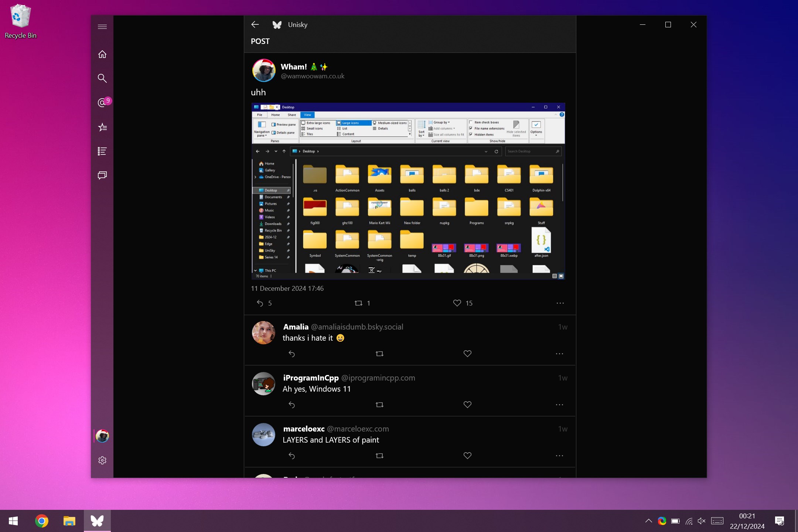Open the search page in the sidebar
The width and height of the screenshot is (798, 532).
point(102,78)
